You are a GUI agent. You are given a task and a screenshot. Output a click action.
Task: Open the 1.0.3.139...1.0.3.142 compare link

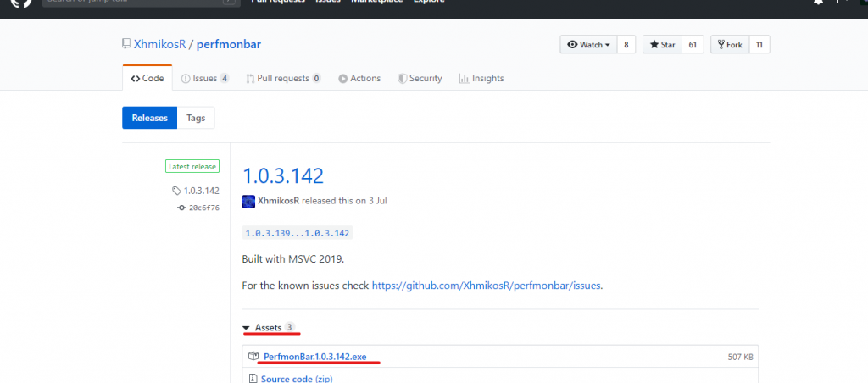coord(298,233)
